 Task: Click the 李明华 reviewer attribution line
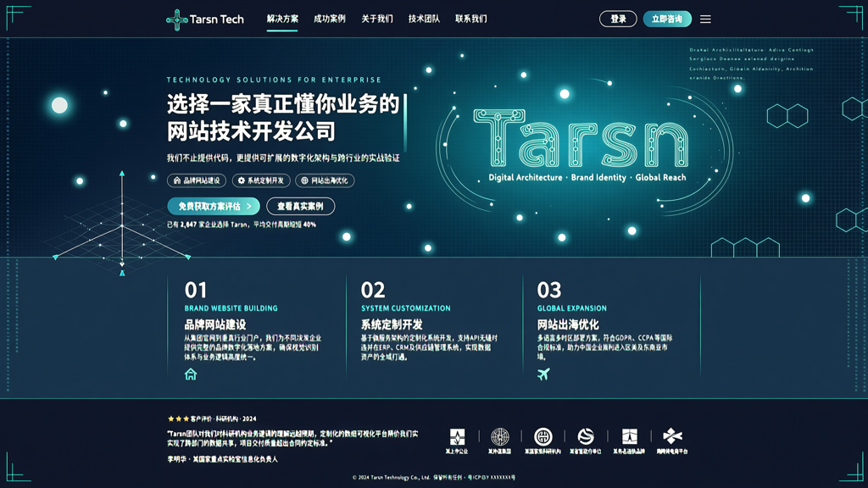[x=223, y=459]
